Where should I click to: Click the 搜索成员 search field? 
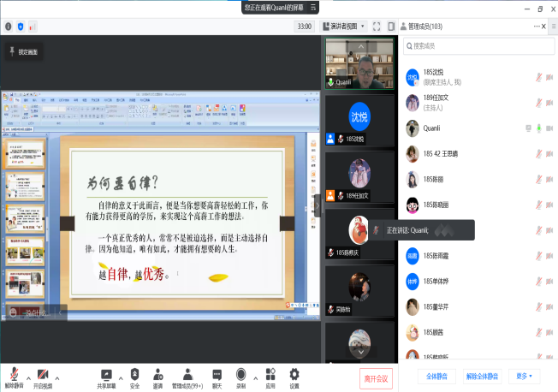pyautogui.click(x=475, y=45)
